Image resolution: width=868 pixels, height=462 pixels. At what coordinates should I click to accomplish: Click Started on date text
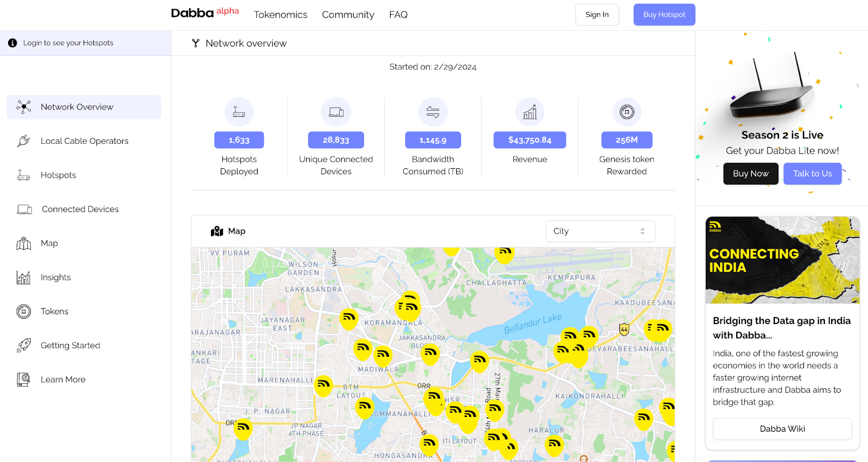click(x=433, y=67)
